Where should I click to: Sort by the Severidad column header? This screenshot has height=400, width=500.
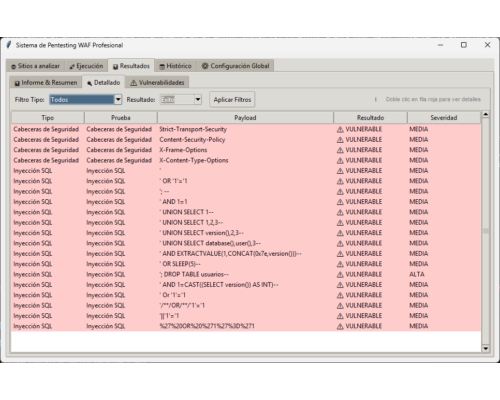pos(444,118)
